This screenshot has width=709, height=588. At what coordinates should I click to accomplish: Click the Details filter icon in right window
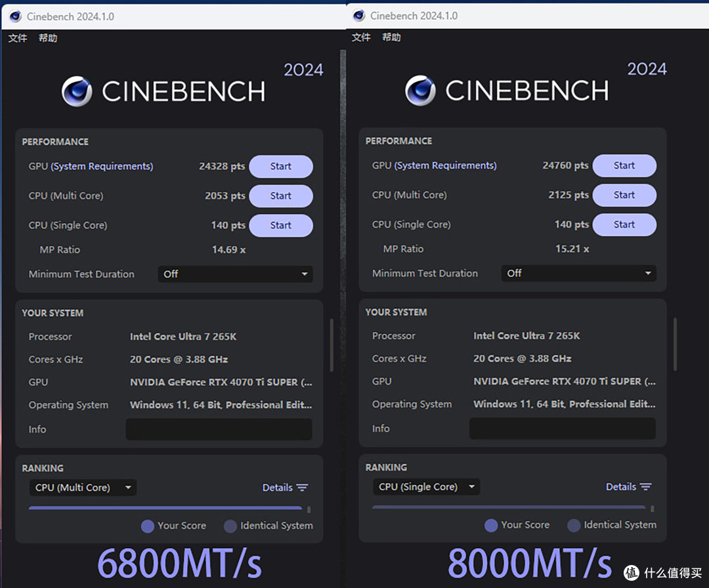pyautogui.click(x=646, y=487)
